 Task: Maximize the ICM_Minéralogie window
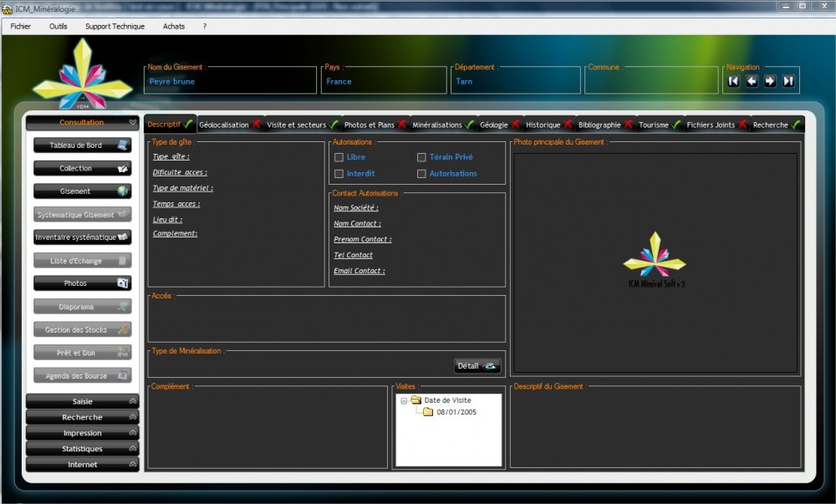coord(802,6)
